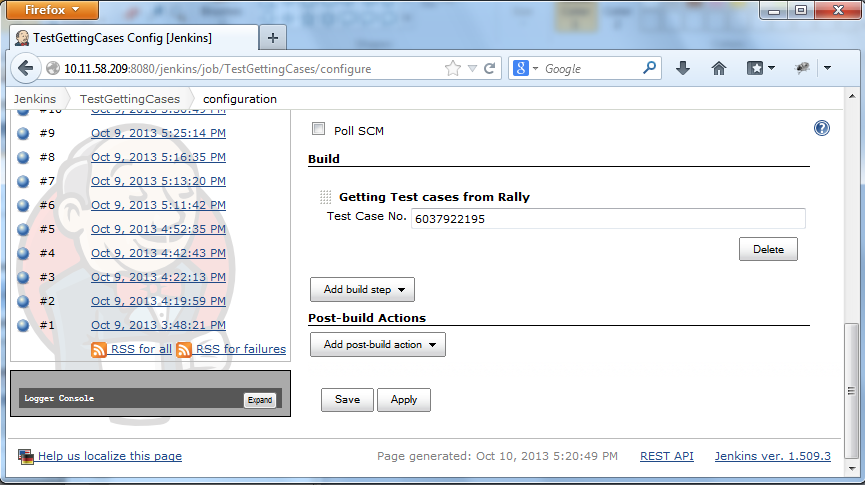865x485 pixels.
Task: Open the Poll SCM help question icon
Action: point(821,128)
